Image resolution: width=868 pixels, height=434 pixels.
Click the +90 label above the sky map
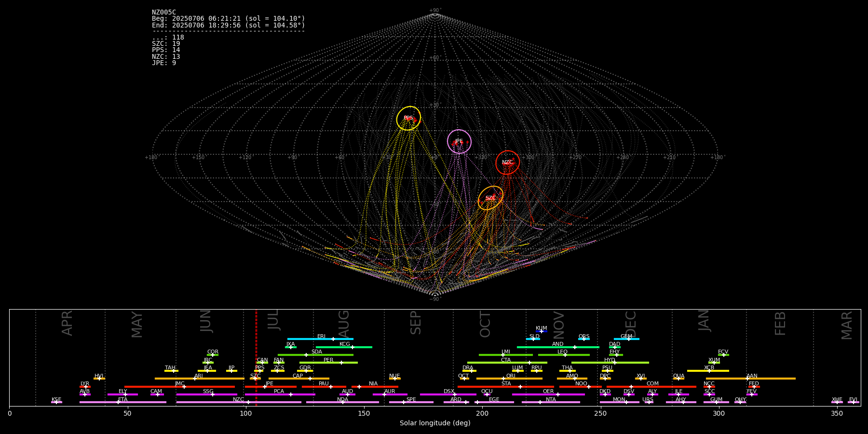434,11
